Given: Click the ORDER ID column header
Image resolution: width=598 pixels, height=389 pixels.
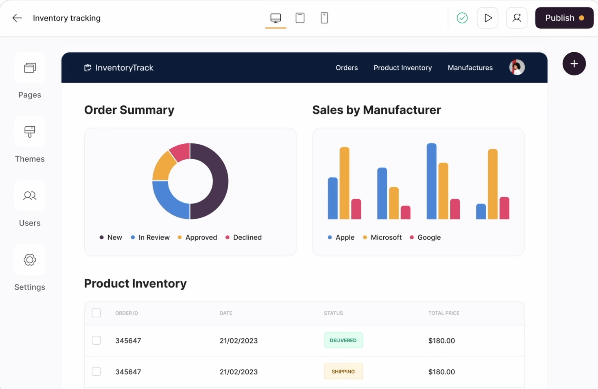Looking at the screenshot, I should tap(127, 313).
